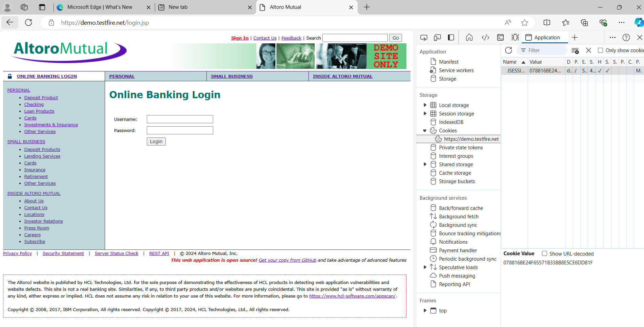Refresh the cookies list
The image size is (644, 327).
point(509,50)
